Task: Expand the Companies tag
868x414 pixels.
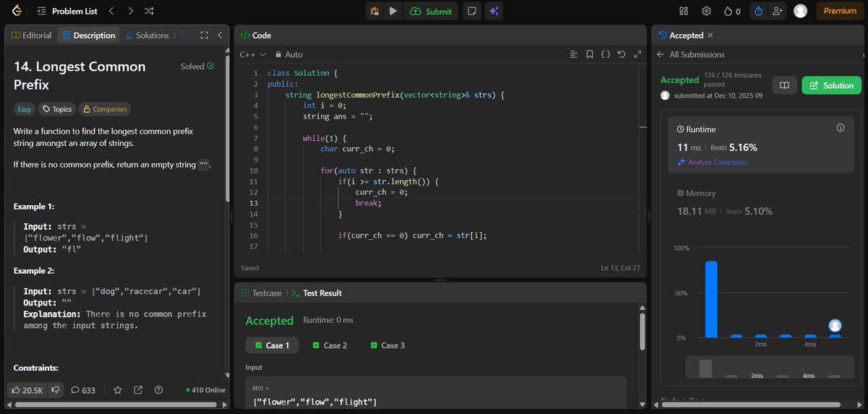Action: coord(105,109)
